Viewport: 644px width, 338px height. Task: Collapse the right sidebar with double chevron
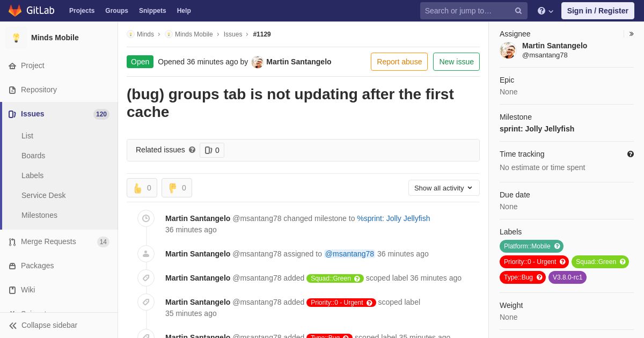[631, 34]
